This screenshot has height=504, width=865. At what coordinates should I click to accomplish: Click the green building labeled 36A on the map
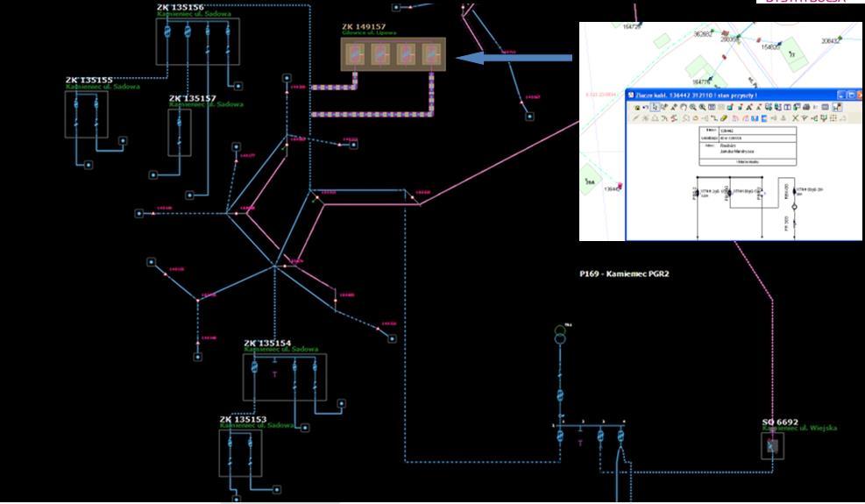(x=591, y=180)
